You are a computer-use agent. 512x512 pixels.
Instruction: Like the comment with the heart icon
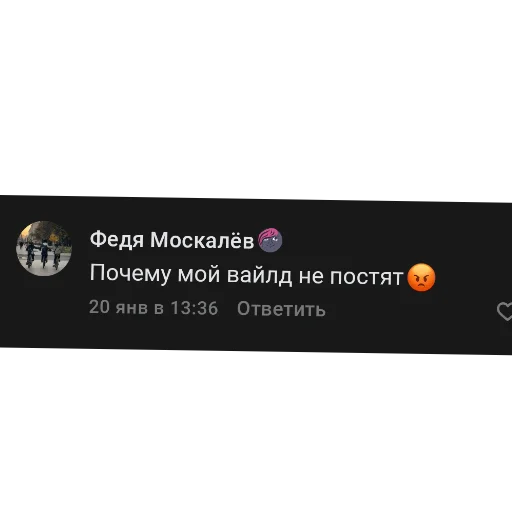(505, 312)
